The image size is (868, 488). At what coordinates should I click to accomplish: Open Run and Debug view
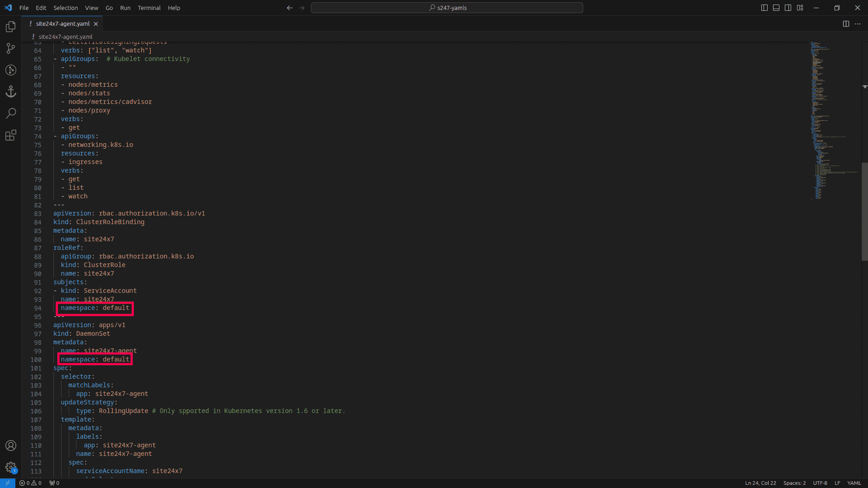click(11, 70)
